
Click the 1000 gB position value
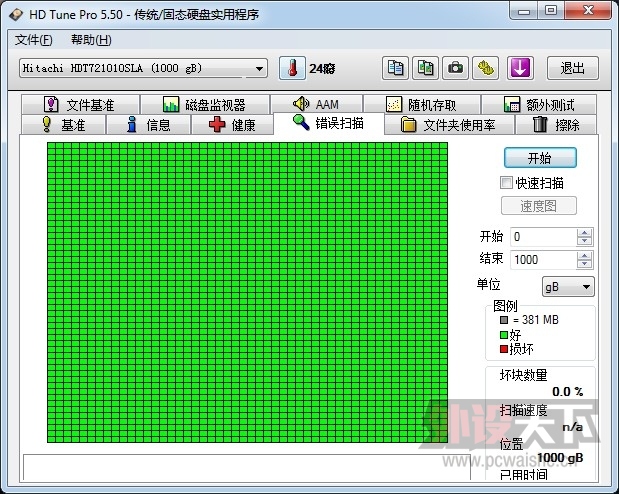[561, 458]
